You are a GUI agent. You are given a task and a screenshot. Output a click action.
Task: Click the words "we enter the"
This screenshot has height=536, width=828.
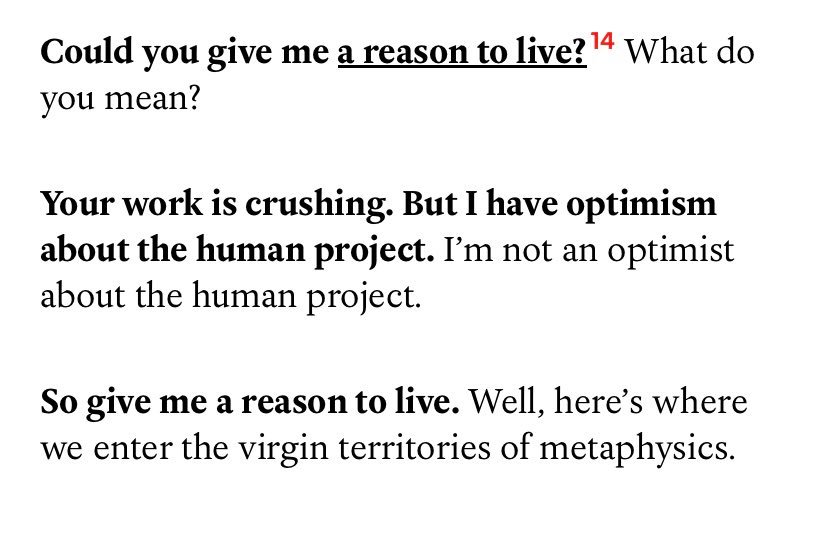pyautogui.click(x=135, y=448)
